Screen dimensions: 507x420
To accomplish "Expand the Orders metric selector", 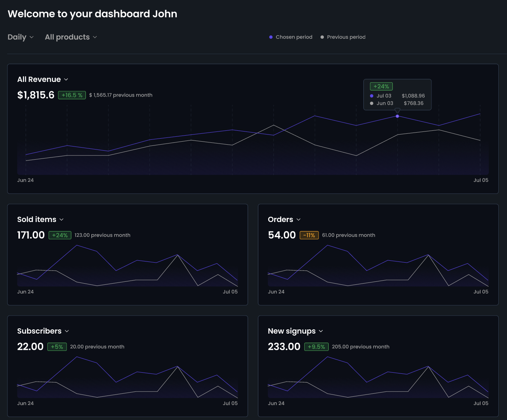I will (x=284, y=219).
